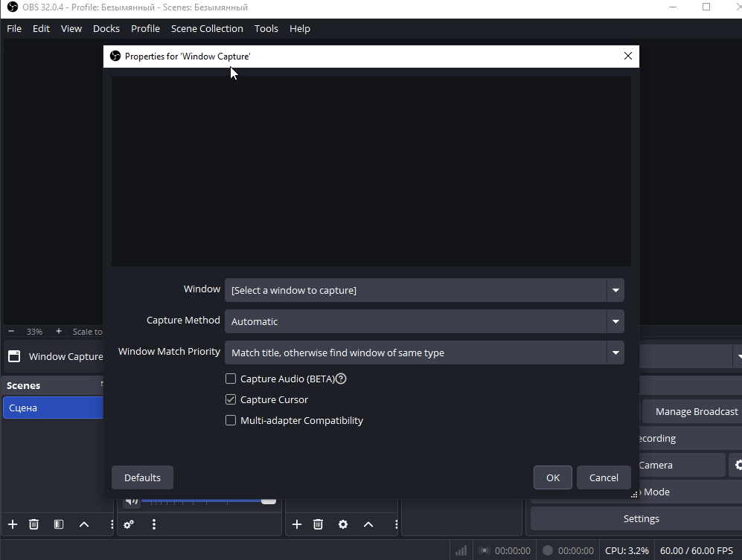Open Window Match Priority dropdown
This screenshot has width=742, height=560.
click(x=424, y=353)
